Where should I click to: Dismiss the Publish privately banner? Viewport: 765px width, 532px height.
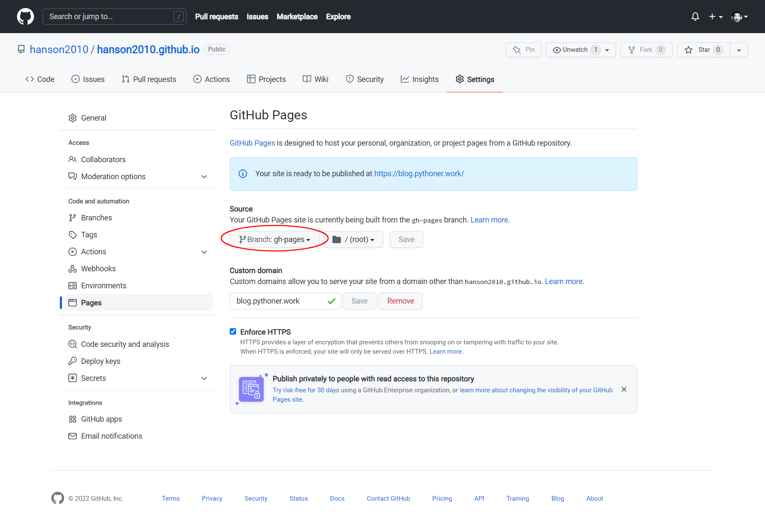click(624, 389)
